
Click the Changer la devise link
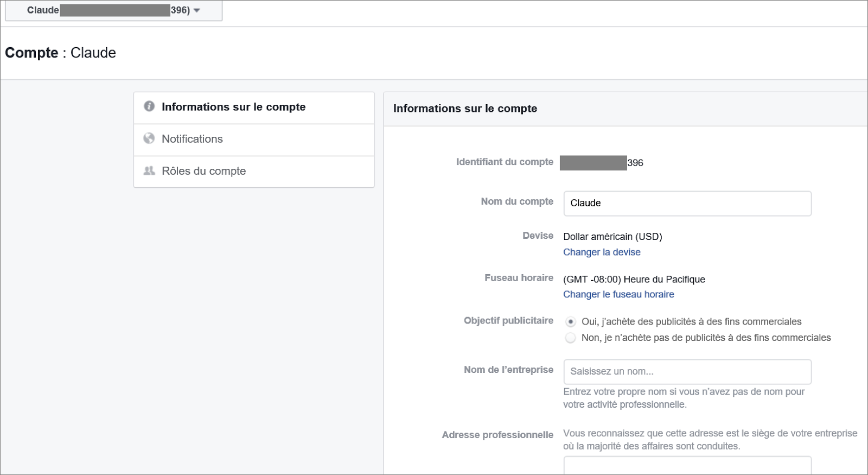pos(602,252)
